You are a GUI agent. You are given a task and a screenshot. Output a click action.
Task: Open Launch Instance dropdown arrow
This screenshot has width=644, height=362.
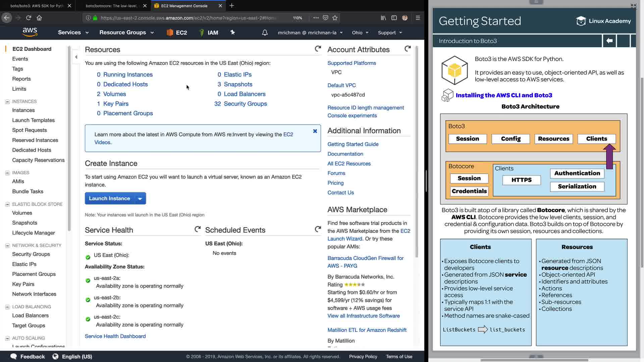click(140, 198)
